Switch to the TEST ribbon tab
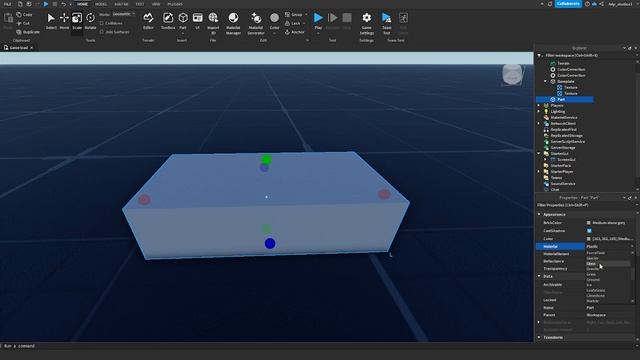 (140, 4)
